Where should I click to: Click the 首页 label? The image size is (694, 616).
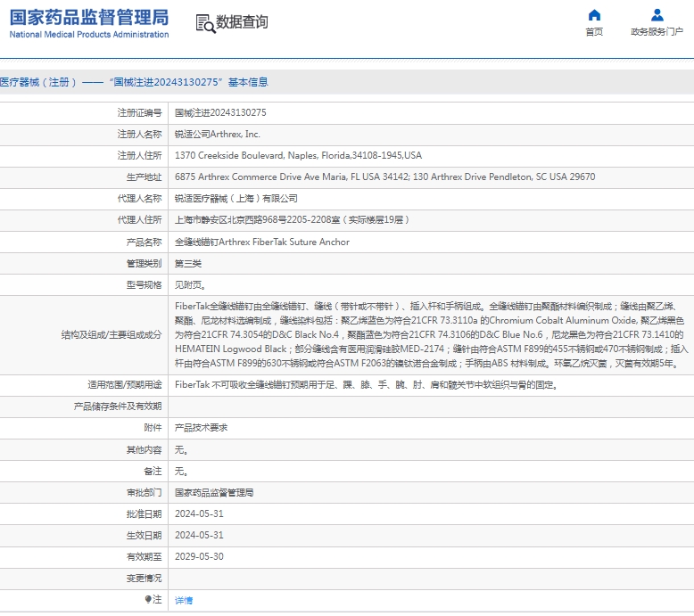point(594,32)
